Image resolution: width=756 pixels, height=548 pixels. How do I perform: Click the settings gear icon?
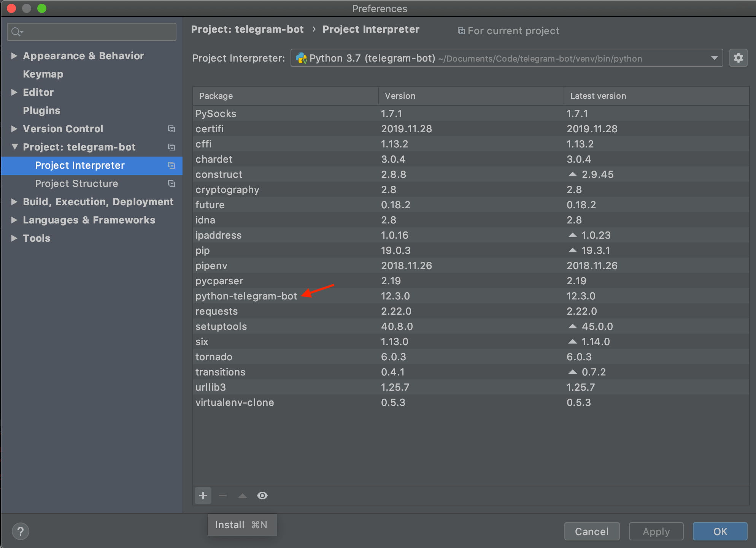click(739, 57)
